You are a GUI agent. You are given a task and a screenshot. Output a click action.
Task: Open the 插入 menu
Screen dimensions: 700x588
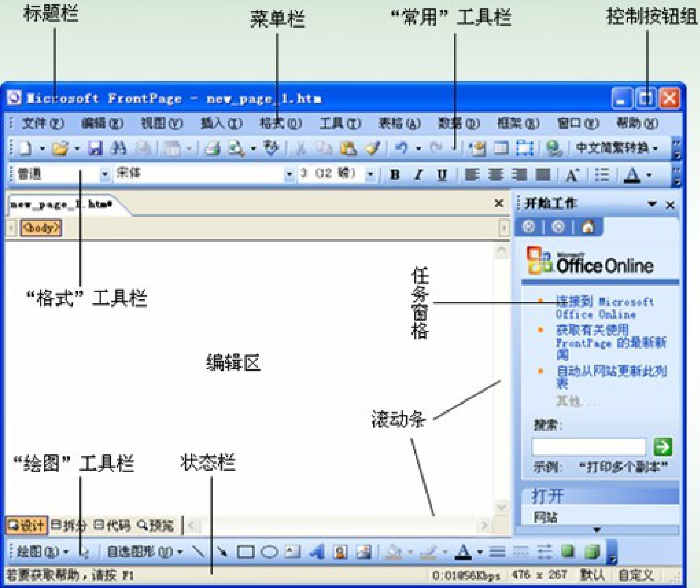click(221, 123)
